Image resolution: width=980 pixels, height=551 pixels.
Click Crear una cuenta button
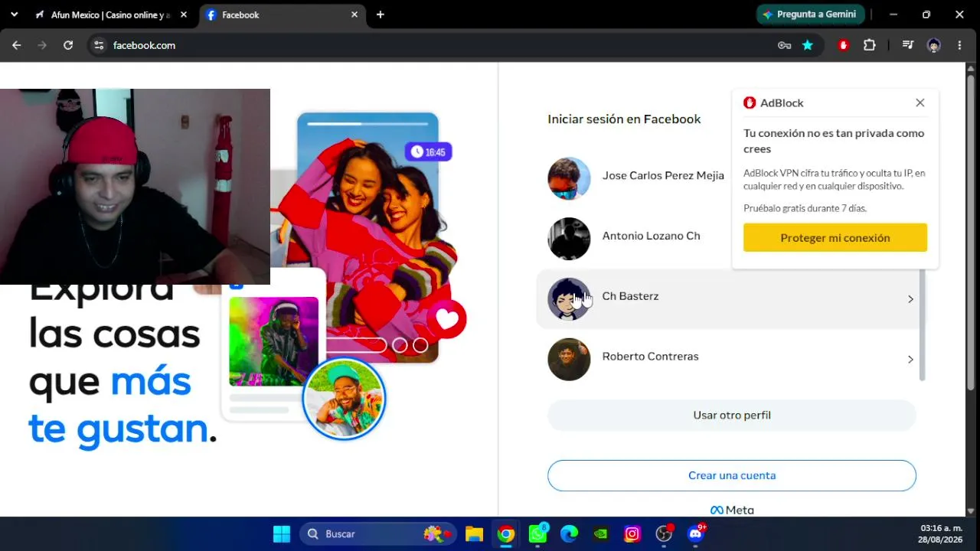click(732, 475)
